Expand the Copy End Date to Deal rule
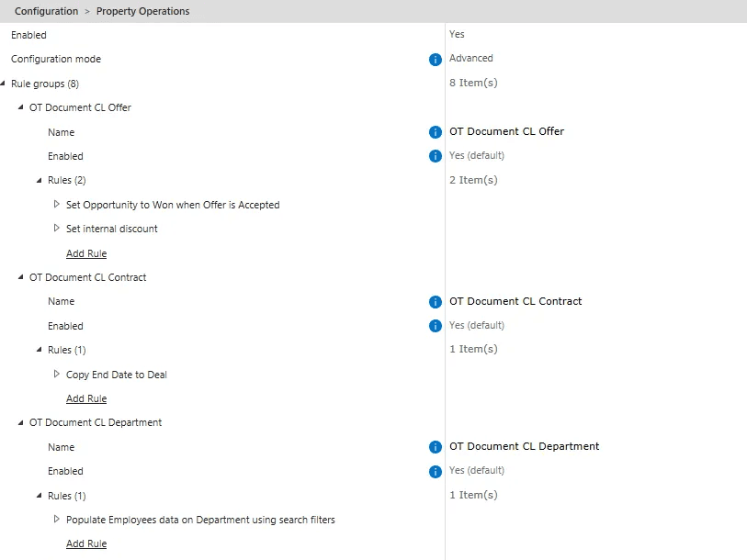 (57, 375)
